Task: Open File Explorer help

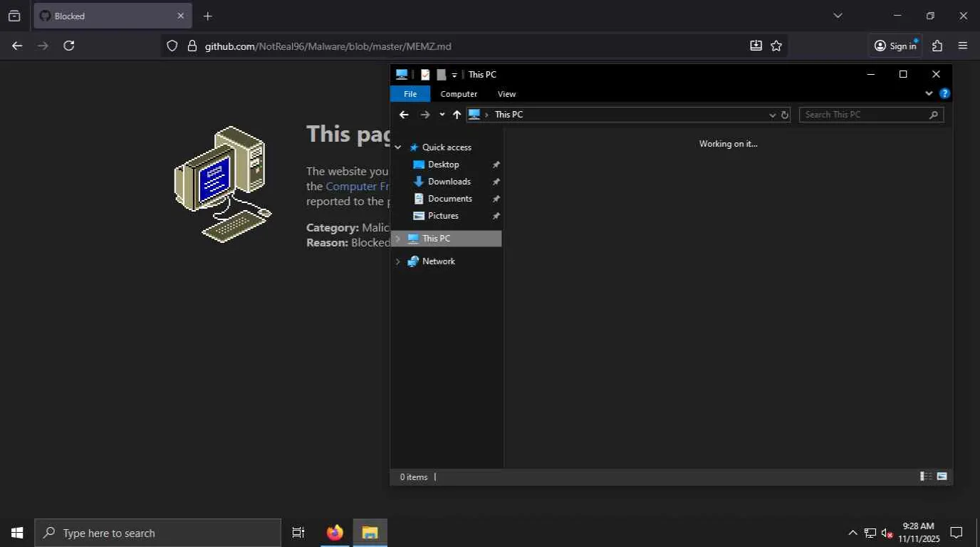Action: click(x=944, y=93)
